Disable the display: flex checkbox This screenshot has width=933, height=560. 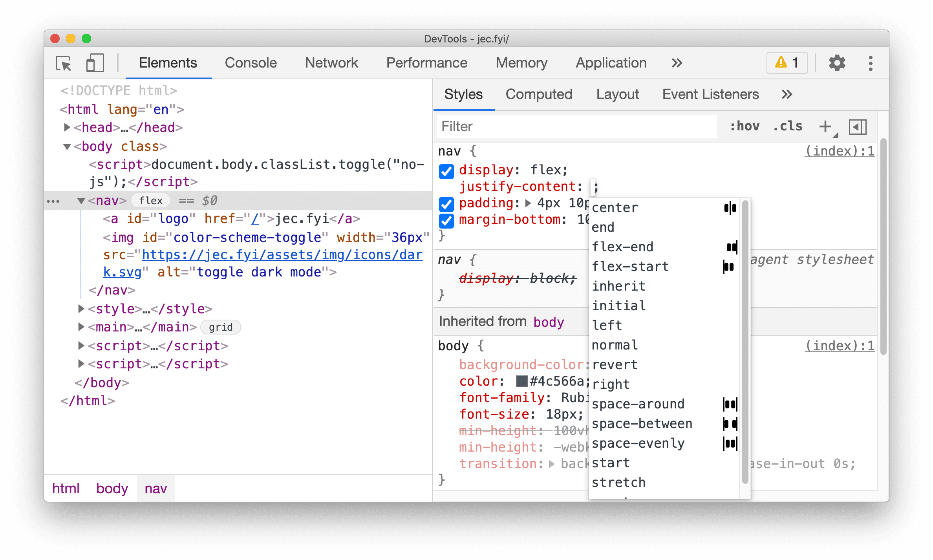click(446, 170)
